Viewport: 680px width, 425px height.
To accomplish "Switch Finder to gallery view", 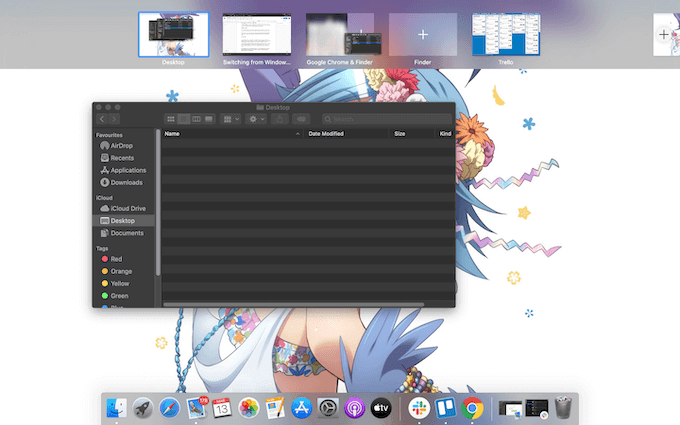I will 209,119.
